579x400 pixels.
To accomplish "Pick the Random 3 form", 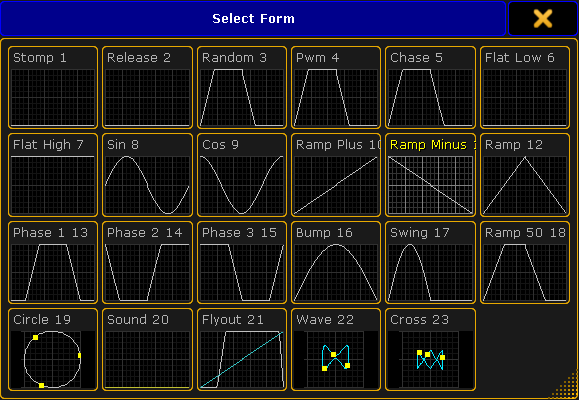I will point(242,88).
